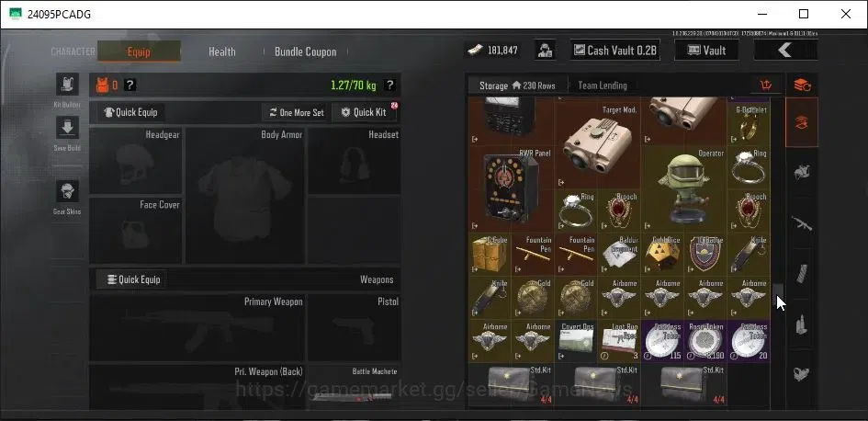Select the Operator figurine item
The width and height of the screenshot is (868, 421).
[x=683, y=189]
